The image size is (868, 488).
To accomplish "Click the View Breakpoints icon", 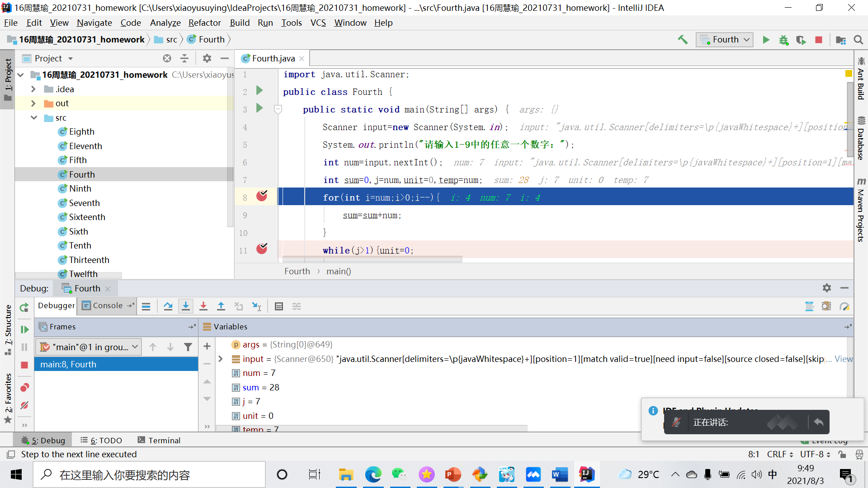I will 24,388.
